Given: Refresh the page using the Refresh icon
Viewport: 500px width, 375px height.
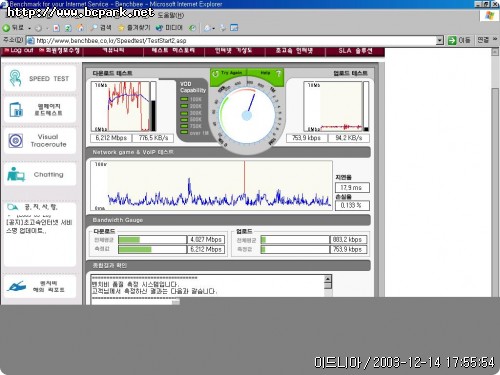Looking at the screenshot, I should click(68, 28).
